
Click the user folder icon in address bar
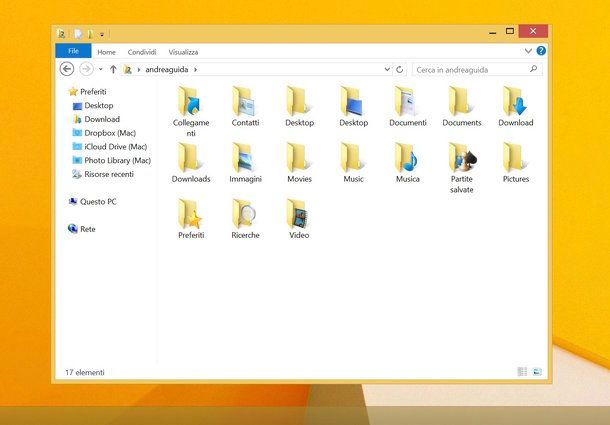[x=127, y=70]
